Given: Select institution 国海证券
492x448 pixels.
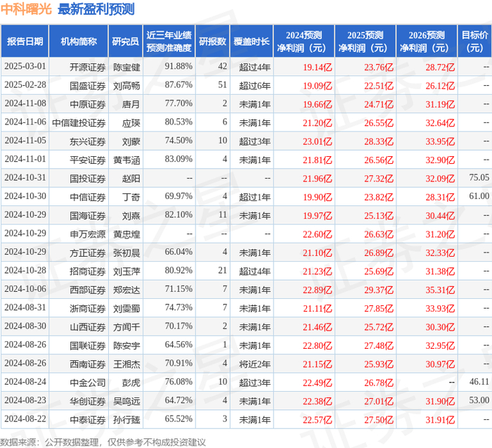Looking at the screenshot, I should [x=88, y=215].
